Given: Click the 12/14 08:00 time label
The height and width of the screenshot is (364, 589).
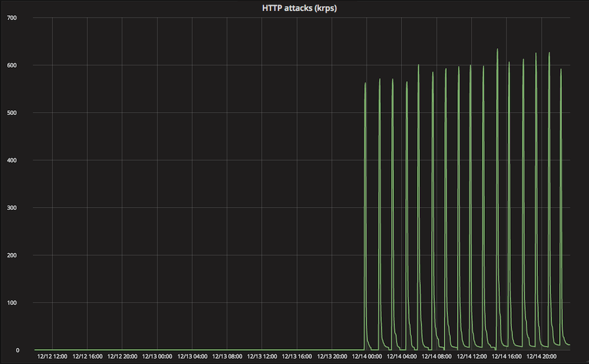Looking at the screenshot, I should pos(437,357).
